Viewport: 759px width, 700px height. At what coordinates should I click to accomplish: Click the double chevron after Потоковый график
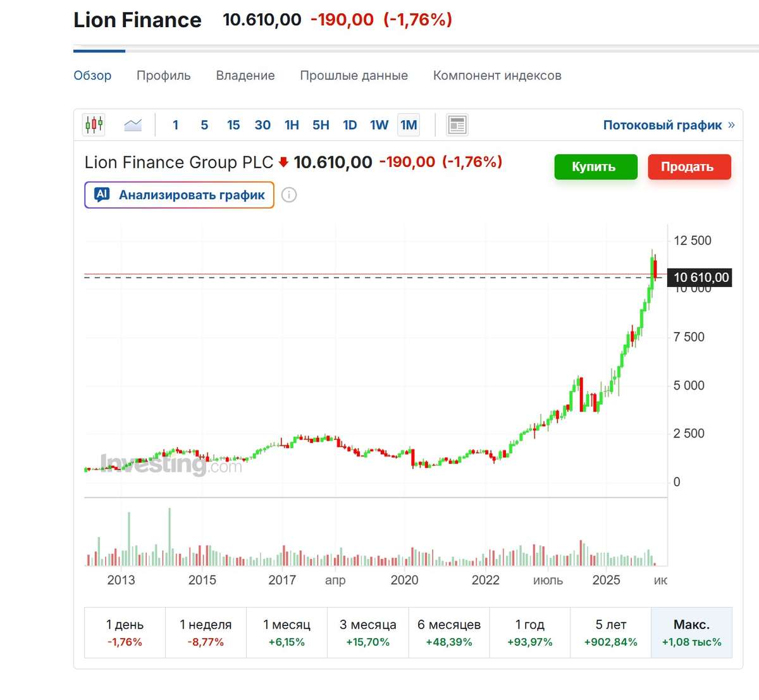(731, 125)
